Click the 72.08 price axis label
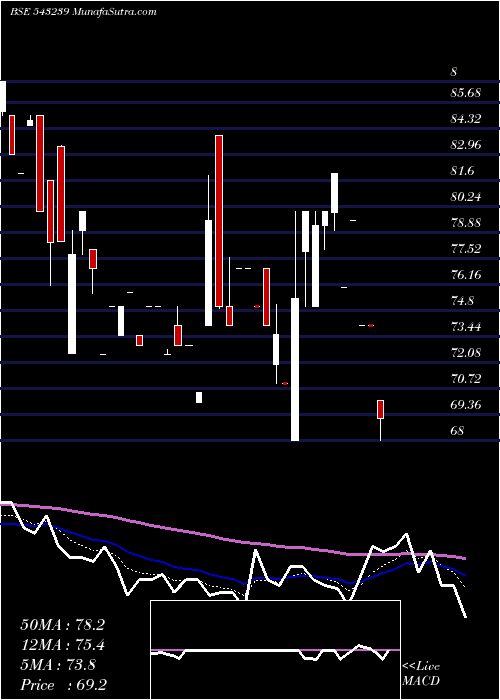 pos(466,353)
